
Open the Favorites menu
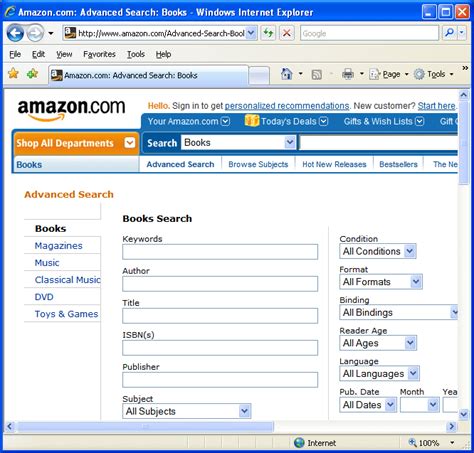coord(99,54)
